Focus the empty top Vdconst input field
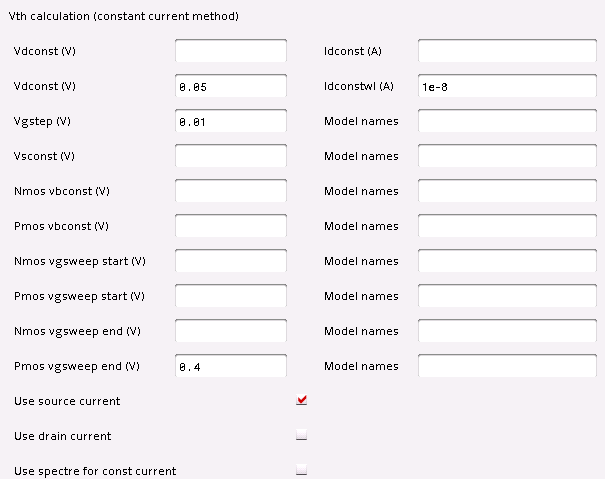 [231, 51]
